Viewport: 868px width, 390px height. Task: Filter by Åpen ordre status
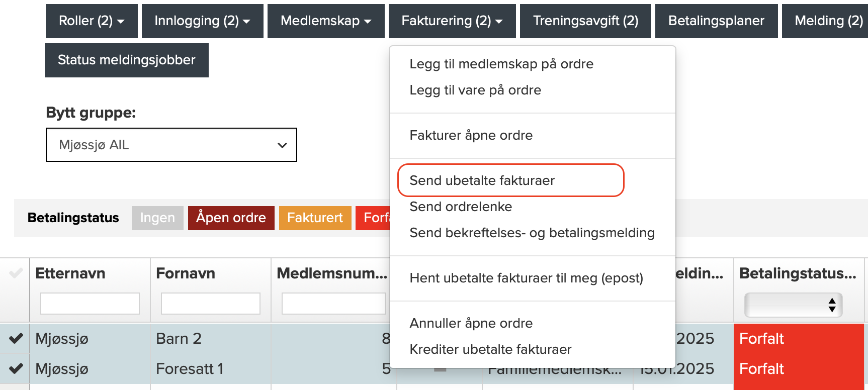tap(231, 218)
